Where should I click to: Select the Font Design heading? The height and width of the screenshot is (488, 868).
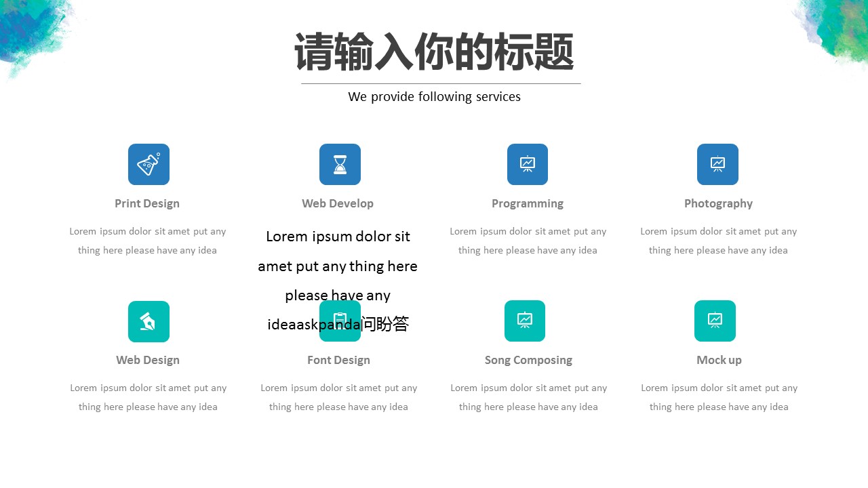338,360
